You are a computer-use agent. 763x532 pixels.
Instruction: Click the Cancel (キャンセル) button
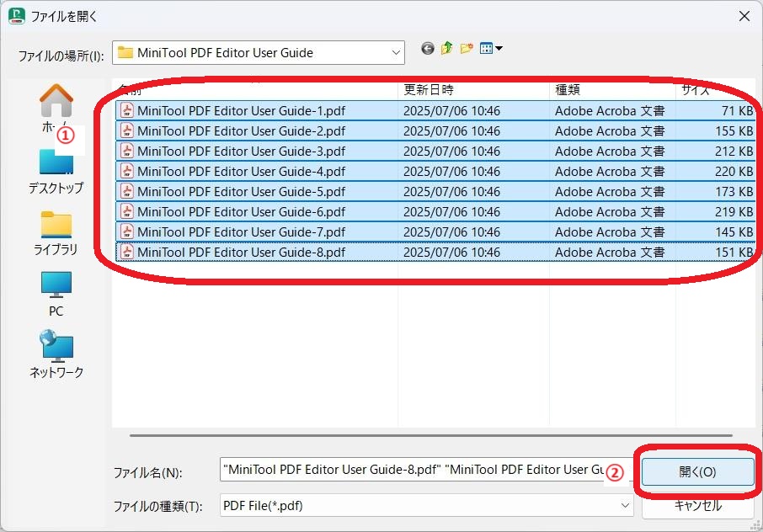(x=698, y=506)
